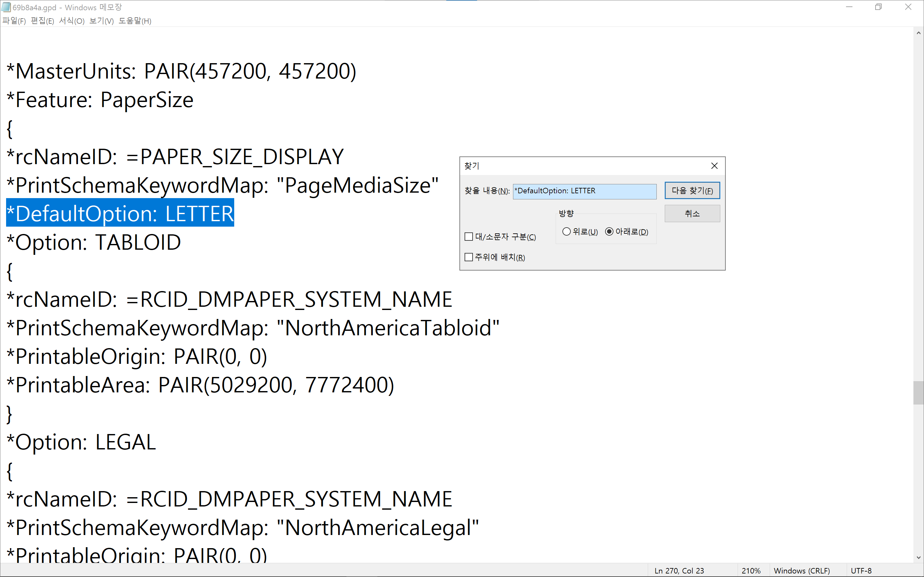Open the 보기(V) menu
The height and width of the screenshot is (577, 924).
point(102,21)
